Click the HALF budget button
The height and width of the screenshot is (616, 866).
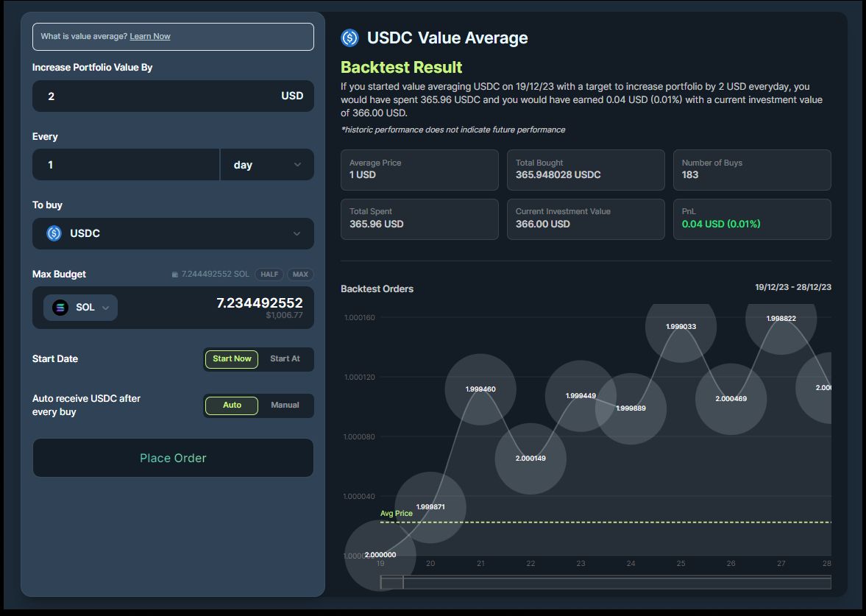pos(269,275)
